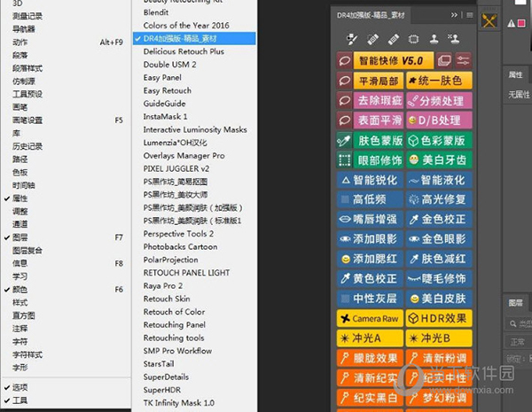Viewport: 532px width, 412px height.
Task: Click the search icon in layers panel
Action: 512,323
